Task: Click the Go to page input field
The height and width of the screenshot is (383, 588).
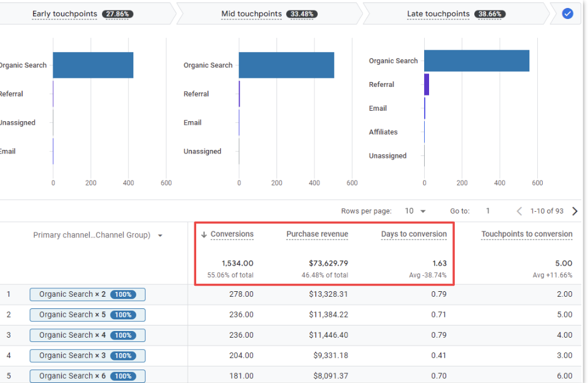Action: (x=488, y=211)
